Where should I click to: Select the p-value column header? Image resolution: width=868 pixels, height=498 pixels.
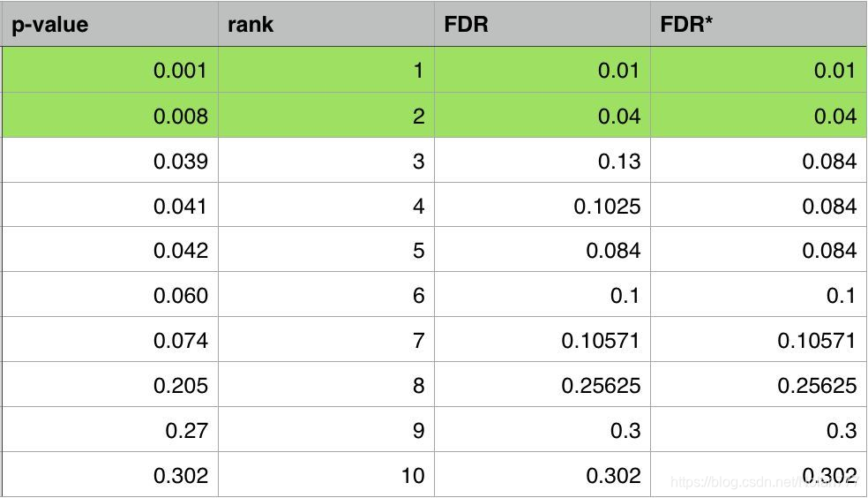click(x=110, y=24)
